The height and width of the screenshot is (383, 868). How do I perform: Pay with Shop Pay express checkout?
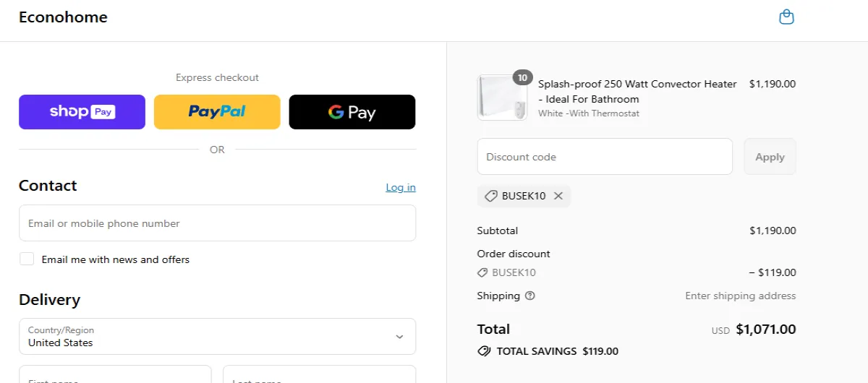[x=82, y=112]
